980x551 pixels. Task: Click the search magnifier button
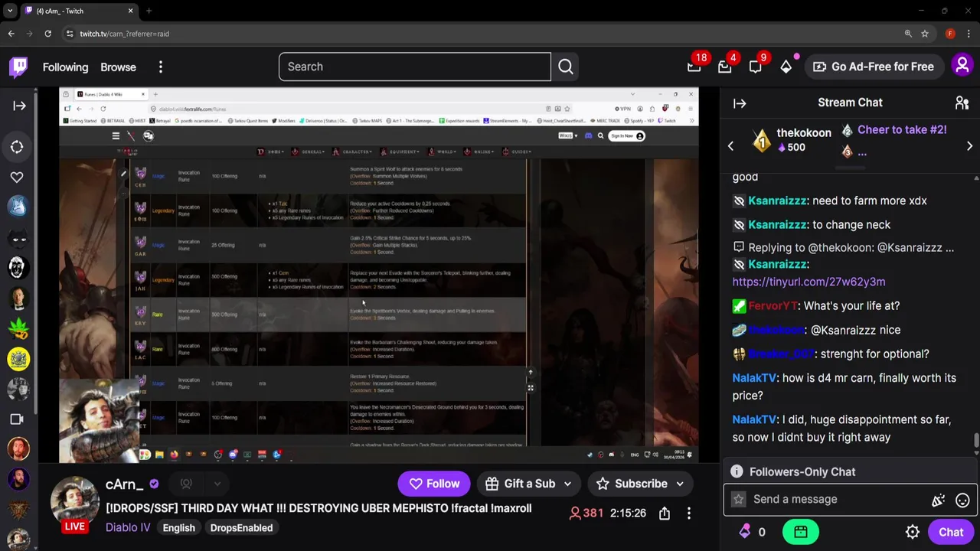[565, 67]
